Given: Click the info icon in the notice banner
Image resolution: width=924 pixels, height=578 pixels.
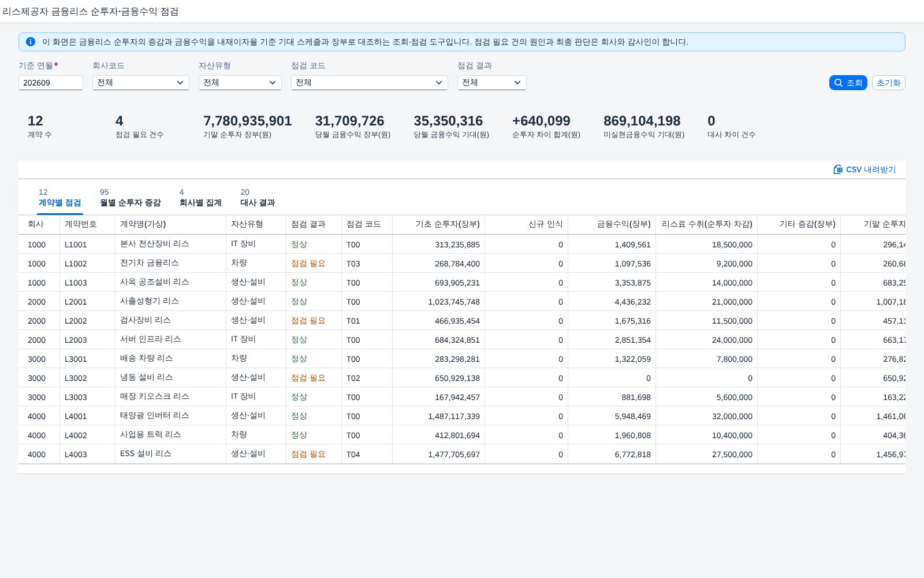Looking at the screenshot, I should (x=31, y=42).
